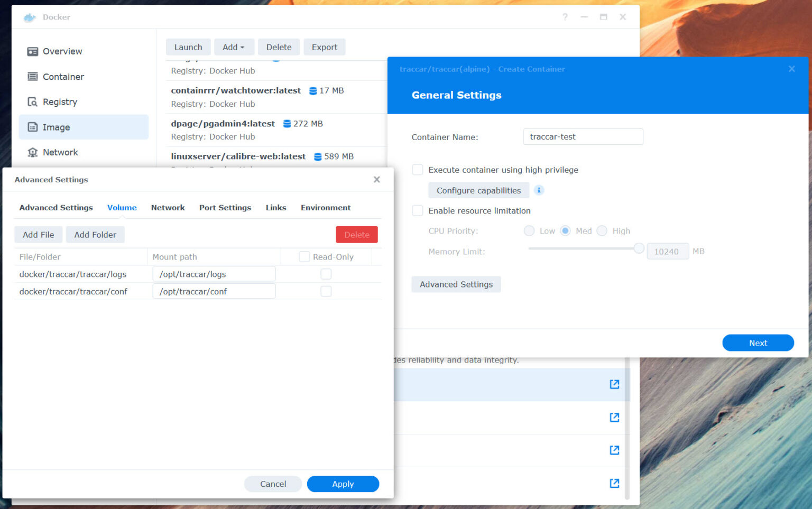Go to the Overview section

[62, 51]
